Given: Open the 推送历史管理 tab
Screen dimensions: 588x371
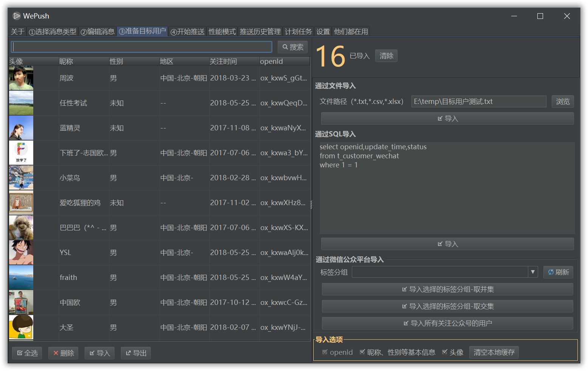Looking at the screenshot, I should (260, 32).
